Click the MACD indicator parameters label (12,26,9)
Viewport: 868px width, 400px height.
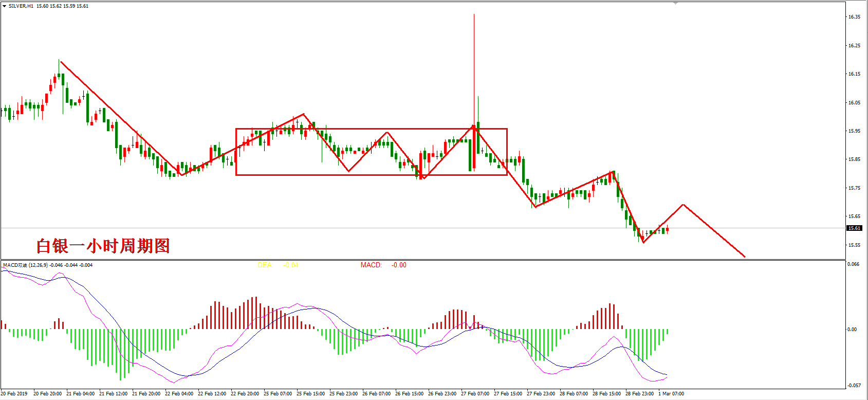[39, 265]
